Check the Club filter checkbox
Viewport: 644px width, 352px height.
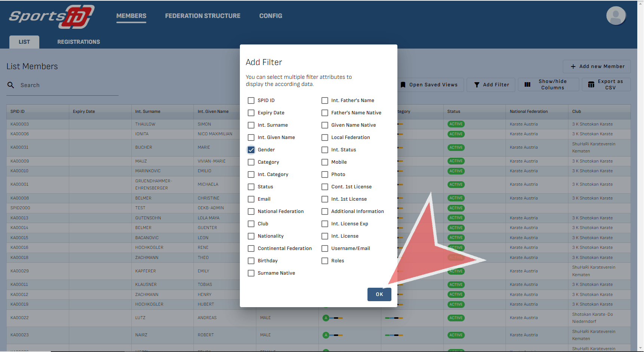tap(251, 224)
